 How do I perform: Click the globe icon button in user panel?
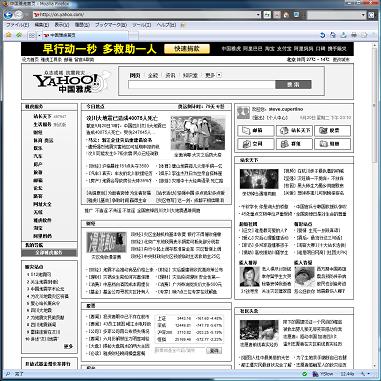(x=294, y=131)
